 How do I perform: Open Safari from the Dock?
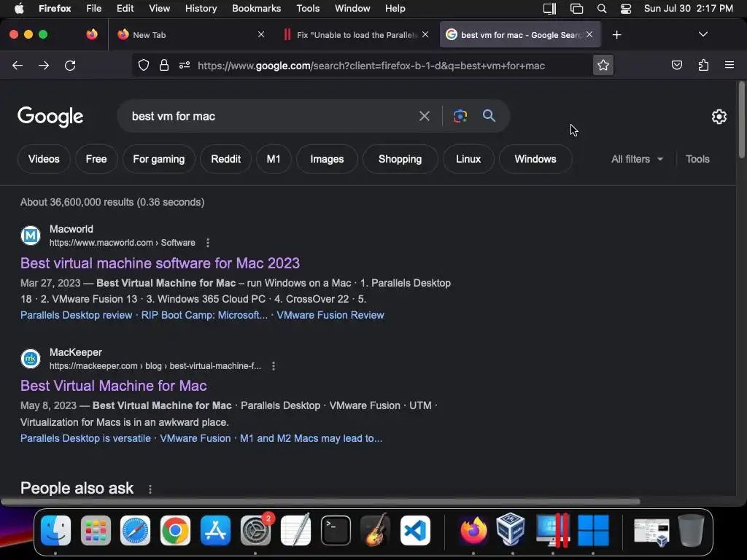click(x=135, y=530)
